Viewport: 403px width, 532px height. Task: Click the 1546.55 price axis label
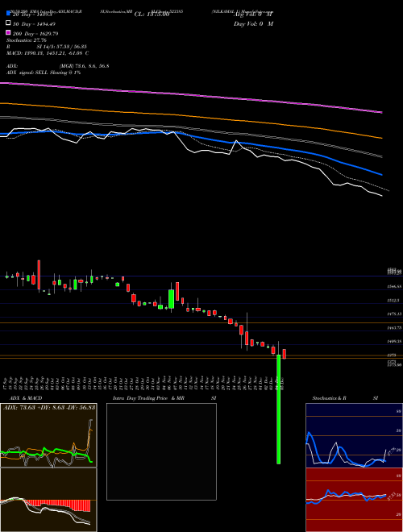coord(395,287)
